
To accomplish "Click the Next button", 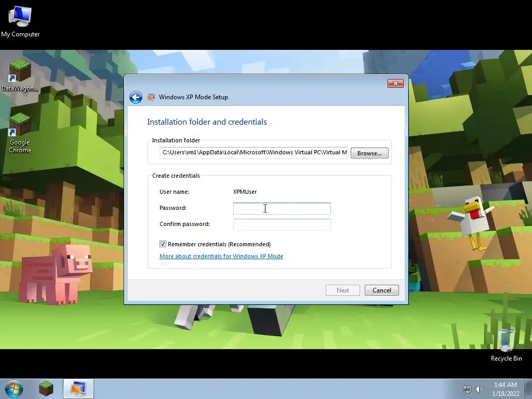I will (343, 290).
